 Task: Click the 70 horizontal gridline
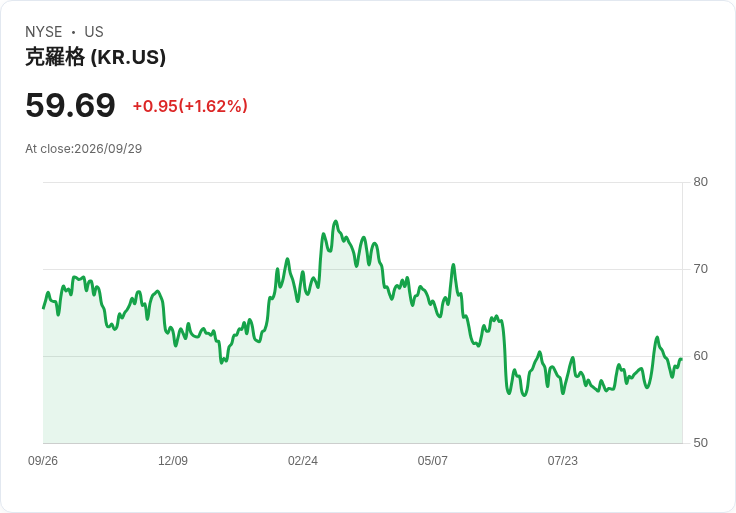362,269
